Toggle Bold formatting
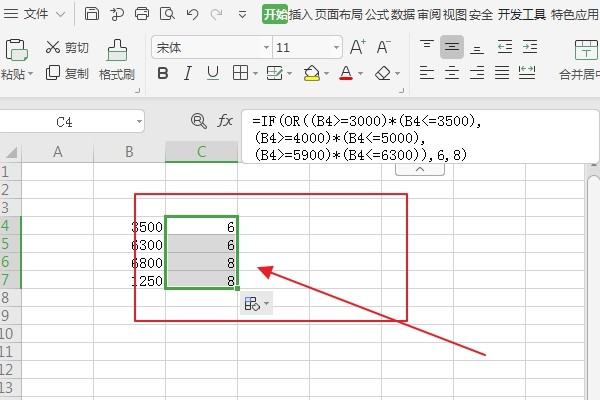The image size is (600, 400). tap(163, 73)
